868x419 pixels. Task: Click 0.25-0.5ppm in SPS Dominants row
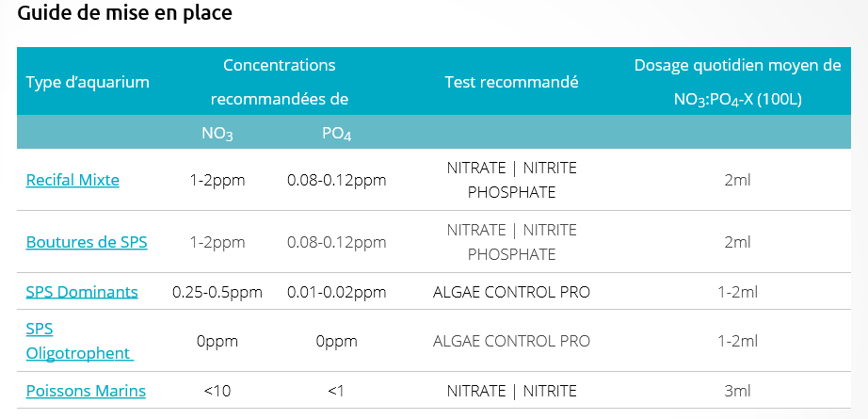[x=217, y=292]
